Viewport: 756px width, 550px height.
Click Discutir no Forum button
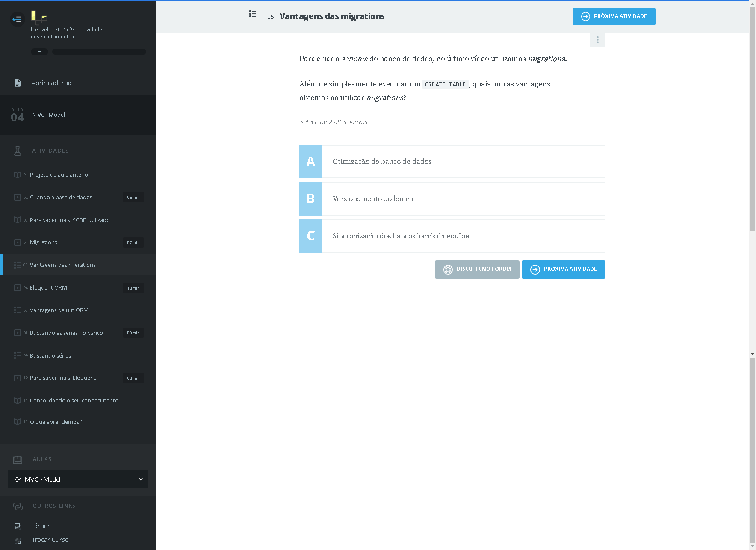[x=477, y=269]
